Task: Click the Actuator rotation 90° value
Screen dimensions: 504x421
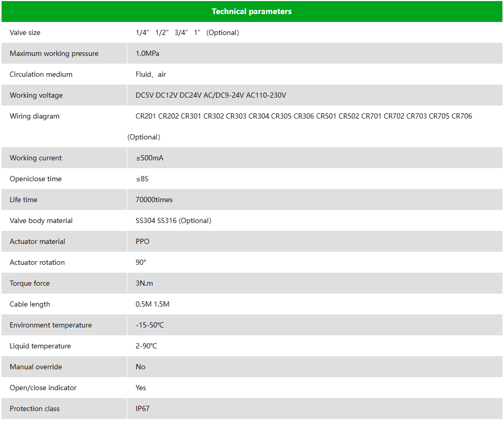Action: point(141,262)
